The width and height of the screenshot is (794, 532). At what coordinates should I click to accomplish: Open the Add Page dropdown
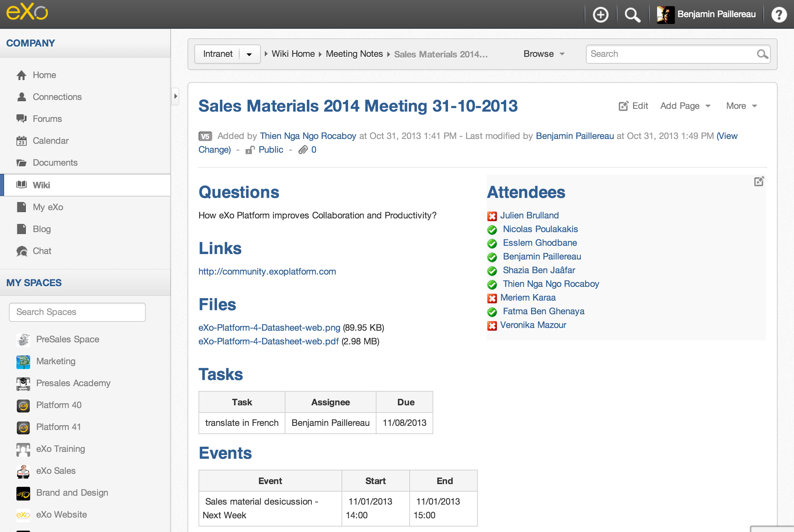(x=685, y=106)
